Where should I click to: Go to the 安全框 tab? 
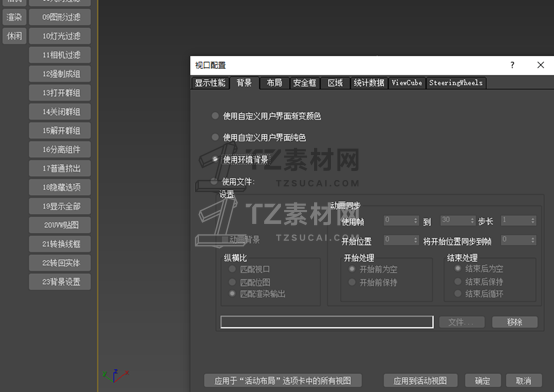305,83
